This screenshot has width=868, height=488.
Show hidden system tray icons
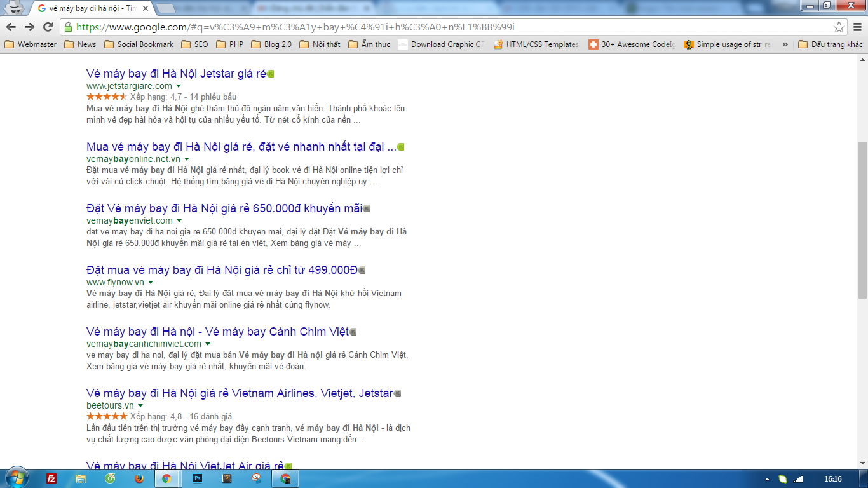(x=768, y=479)
